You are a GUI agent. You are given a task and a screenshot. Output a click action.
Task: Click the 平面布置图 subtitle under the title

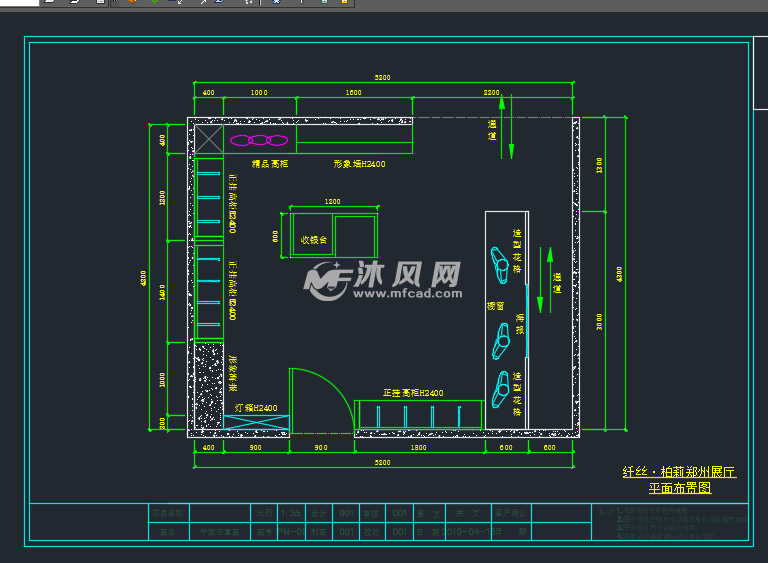coord(680,488)
